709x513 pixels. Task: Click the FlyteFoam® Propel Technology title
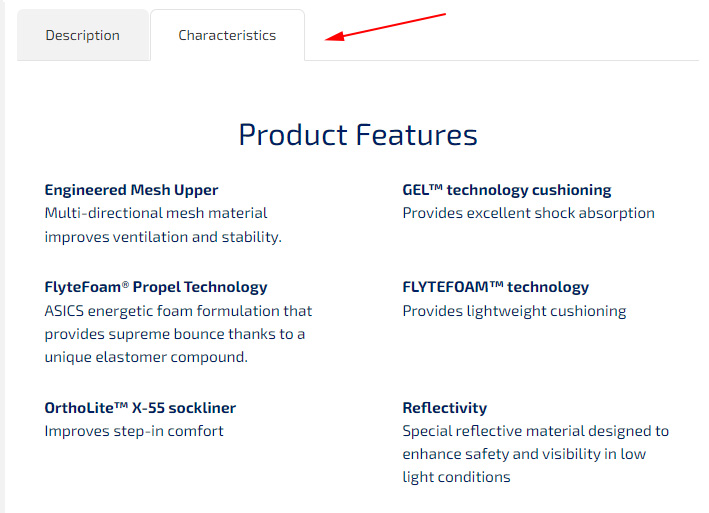pyautogui.click(x=156, y=287)
